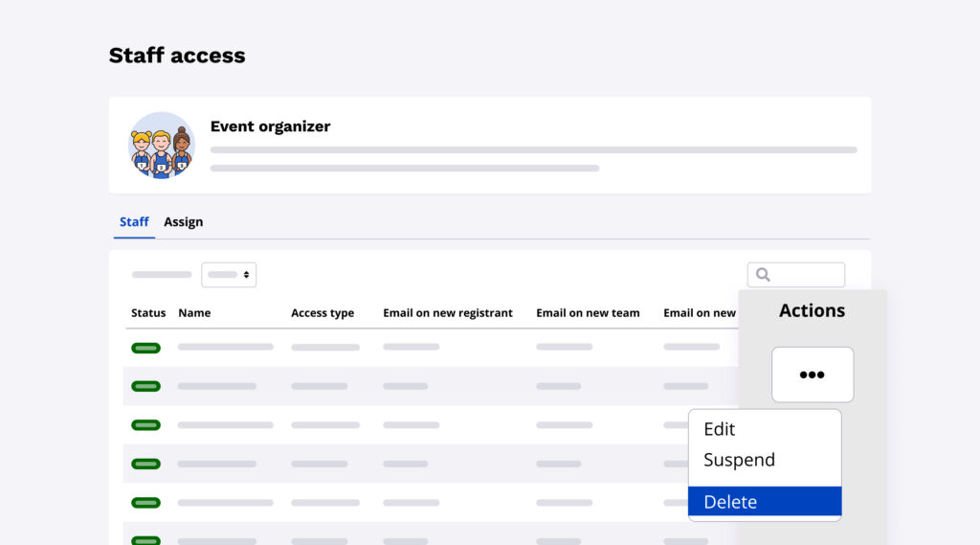Sort by the Name column header
The width and height of the screenshot is (980, 545).
pyautogui.click(x=194, y=313)
